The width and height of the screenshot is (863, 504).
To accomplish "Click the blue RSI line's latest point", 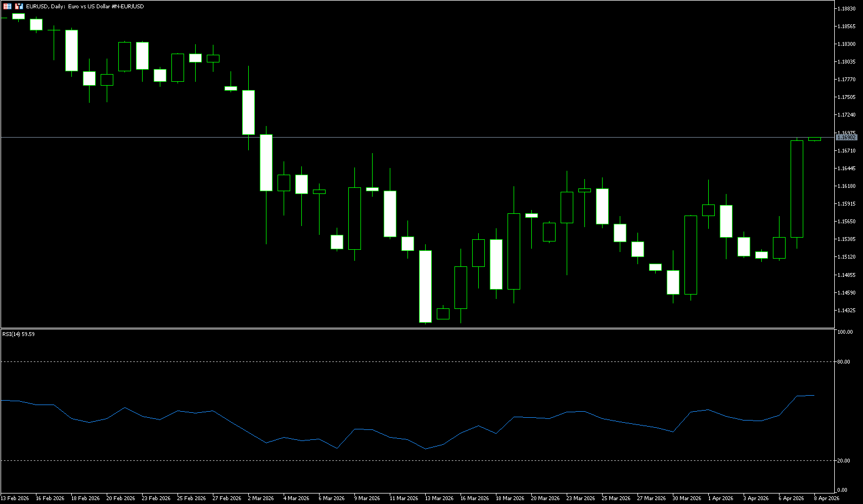I will pyautogui.click(x=814, y=395).
